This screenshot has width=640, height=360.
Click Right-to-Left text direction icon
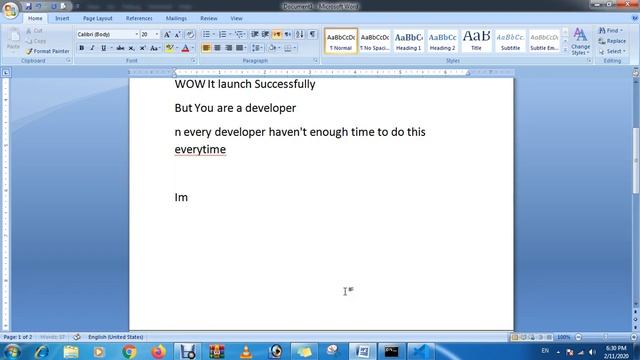[288, 35]
